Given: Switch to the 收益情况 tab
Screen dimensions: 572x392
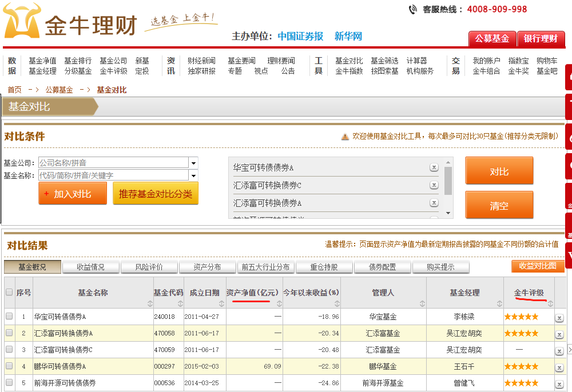Looking at the screenshot, I should coord(92,266).
